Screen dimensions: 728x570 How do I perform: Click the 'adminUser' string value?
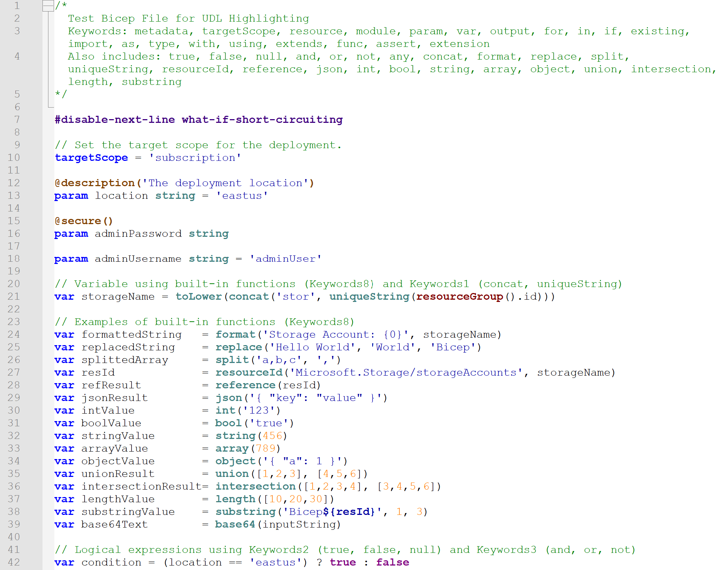pyautogui.click(x=285, y=259)
